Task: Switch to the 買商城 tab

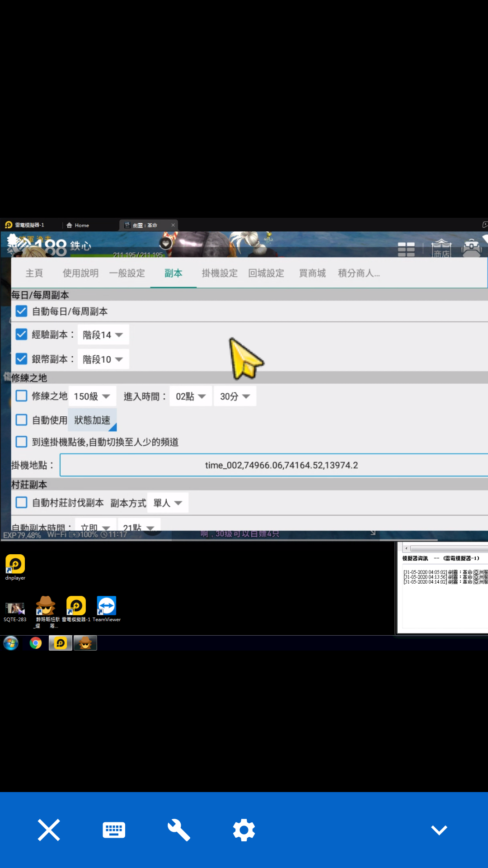Action: pos(312,273)
